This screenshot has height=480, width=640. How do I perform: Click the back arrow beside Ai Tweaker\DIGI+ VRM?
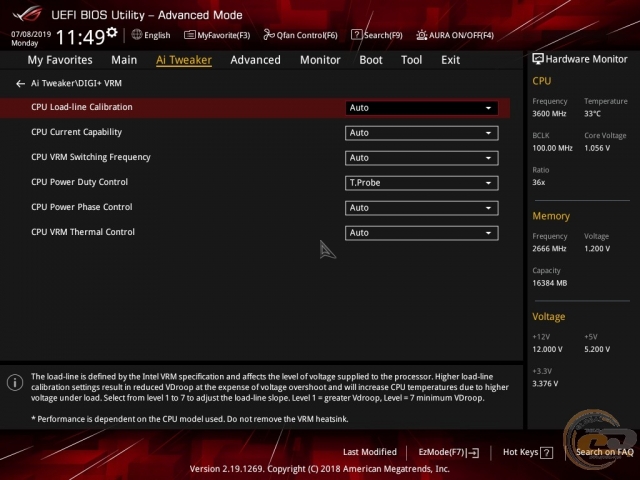[x=20, y=84]
